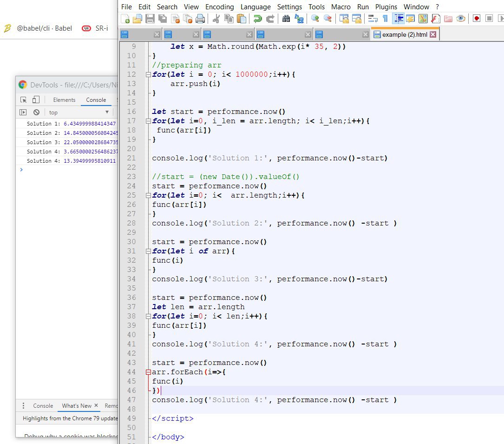The image size is (504, 444).
Task: Open the Replace dialog icon
Action: point(299,19)
